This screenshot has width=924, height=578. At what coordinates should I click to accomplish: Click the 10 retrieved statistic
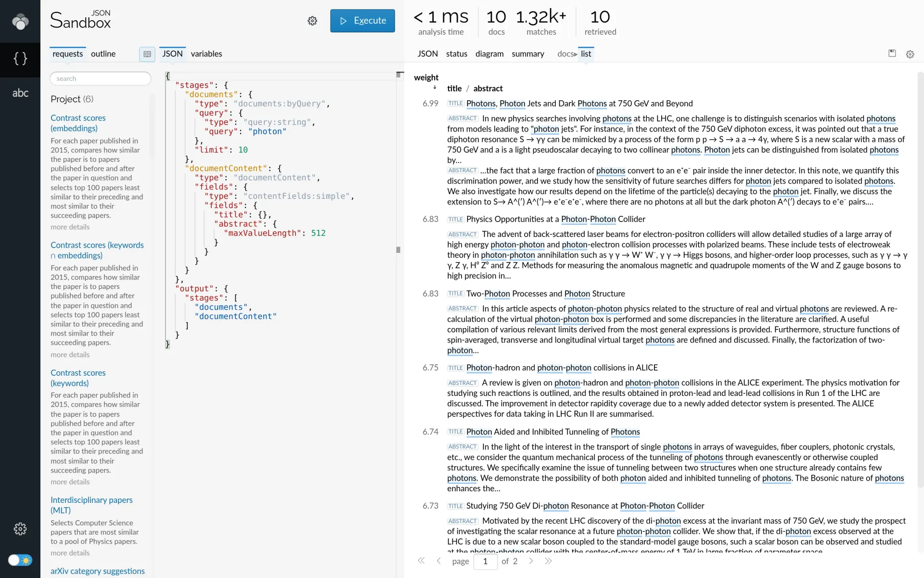click(x=600, y=22)
